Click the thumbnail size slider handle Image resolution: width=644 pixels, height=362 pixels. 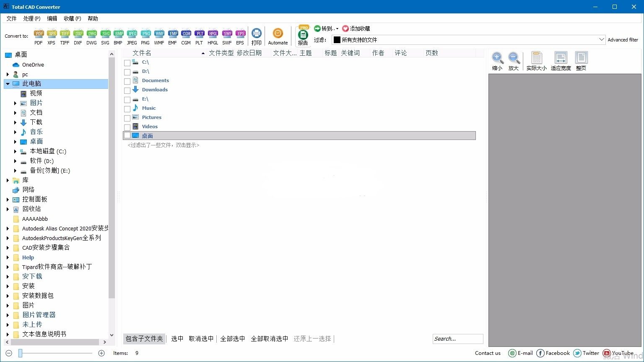20,353
